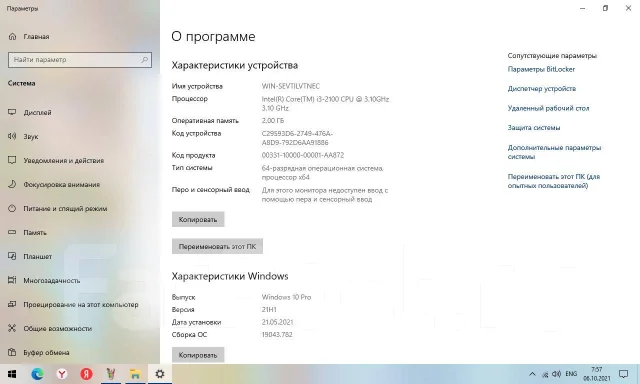
Task: Focus the Найти параметр search field
Action: (80, 60)
